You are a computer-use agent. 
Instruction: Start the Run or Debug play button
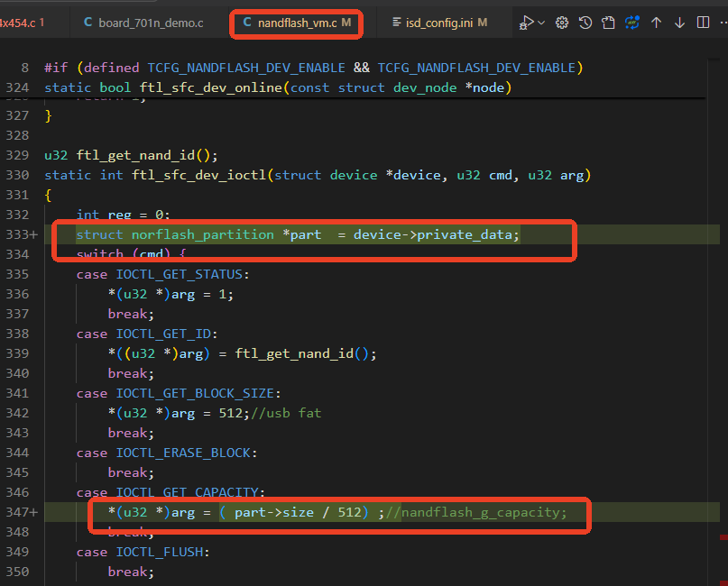pos(526,23)
